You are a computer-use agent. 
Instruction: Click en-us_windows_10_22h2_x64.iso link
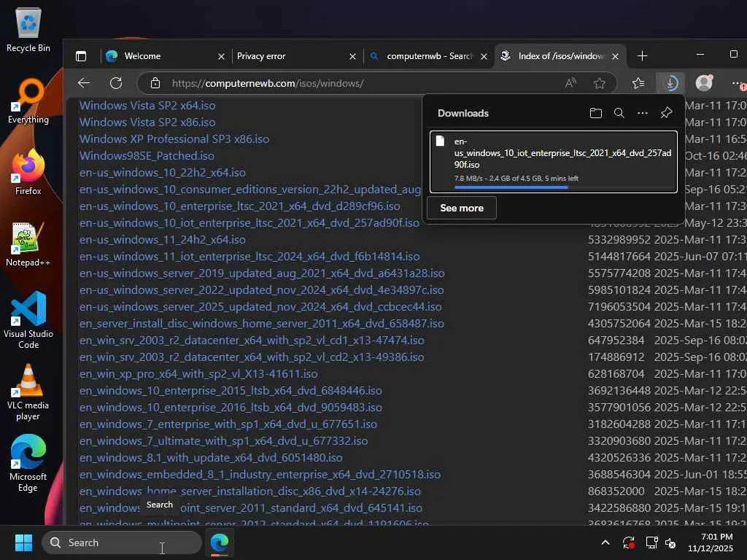[163, 172]
